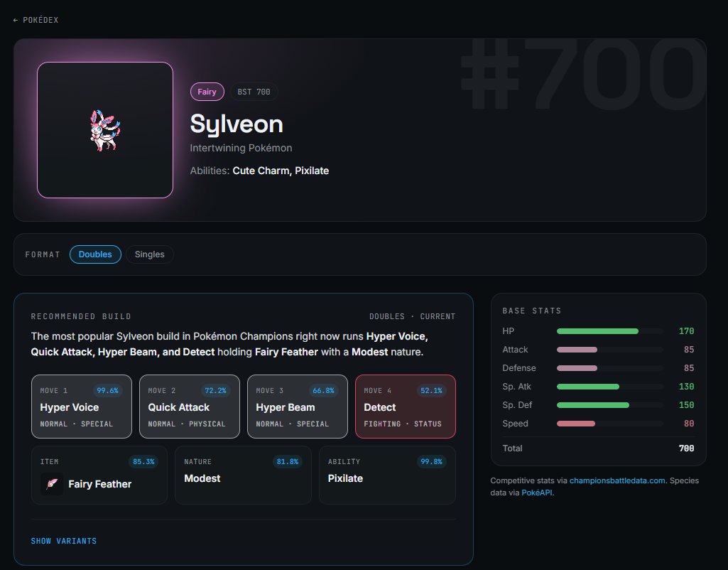Click the Recommended Build heading
728x570 pixels.
pyautogui.click(x=81, y=316)
